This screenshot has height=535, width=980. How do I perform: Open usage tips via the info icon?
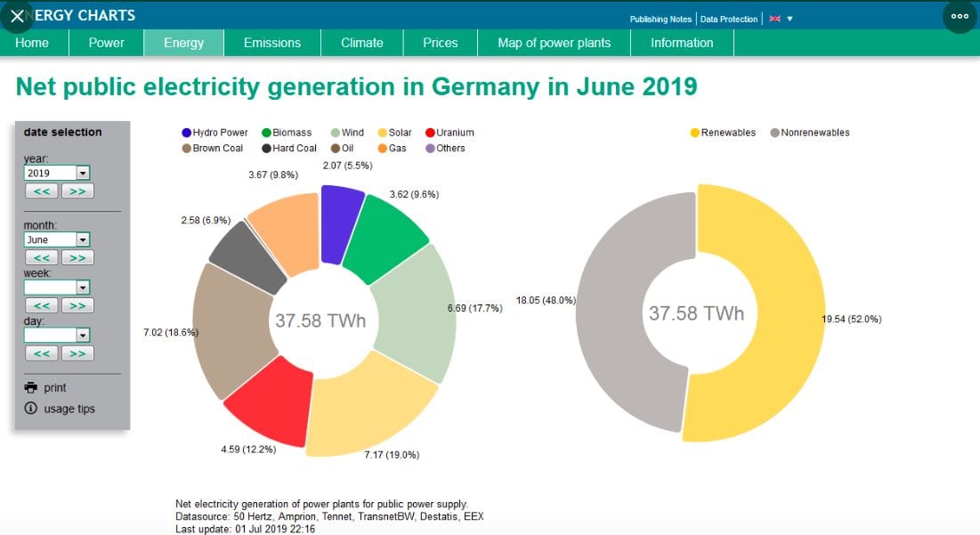pyautogui.click(x=30, y=409)
